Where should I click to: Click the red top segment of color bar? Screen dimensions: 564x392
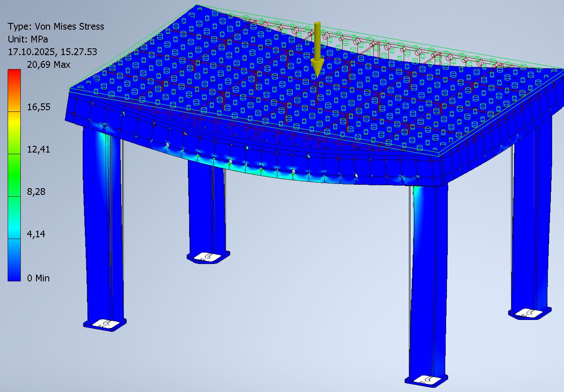[x=14, y=90]
